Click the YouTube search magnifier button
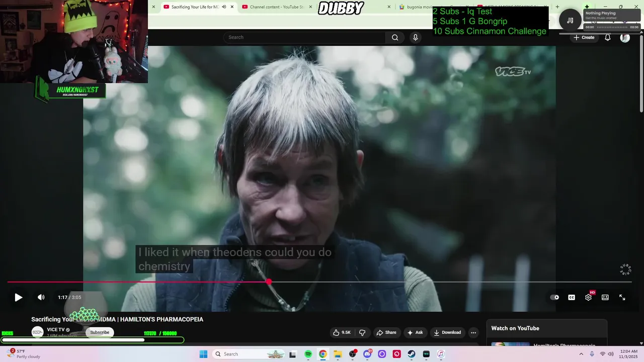The height and width of the screenshot is (362, 644). point(395,37)
